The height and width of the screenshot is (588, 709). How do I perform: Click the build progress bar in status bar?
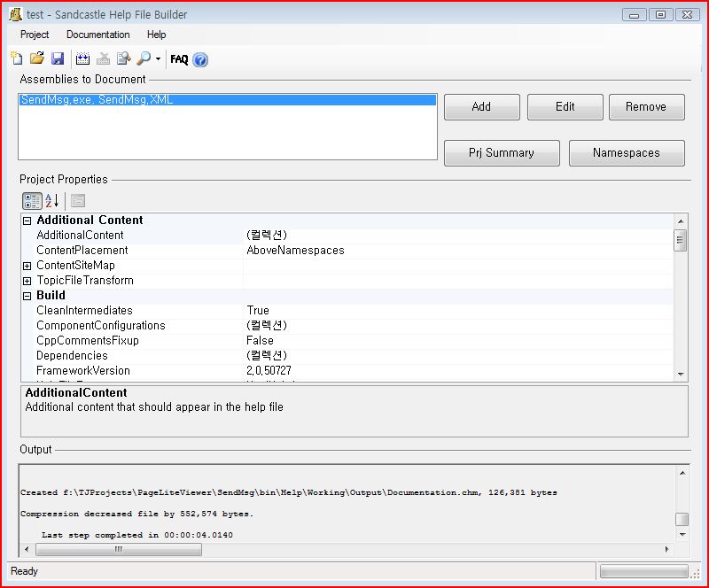pos(644,572)
